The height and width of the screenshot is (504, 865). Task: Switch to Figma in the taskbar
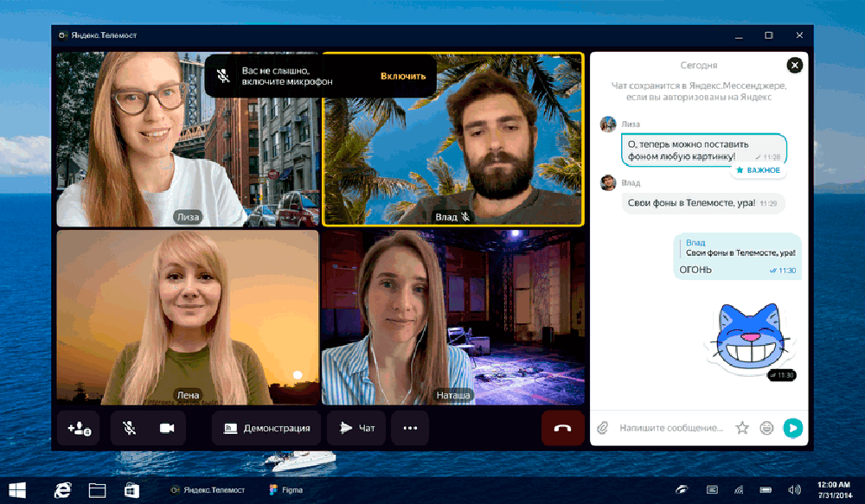pos(285,489)
